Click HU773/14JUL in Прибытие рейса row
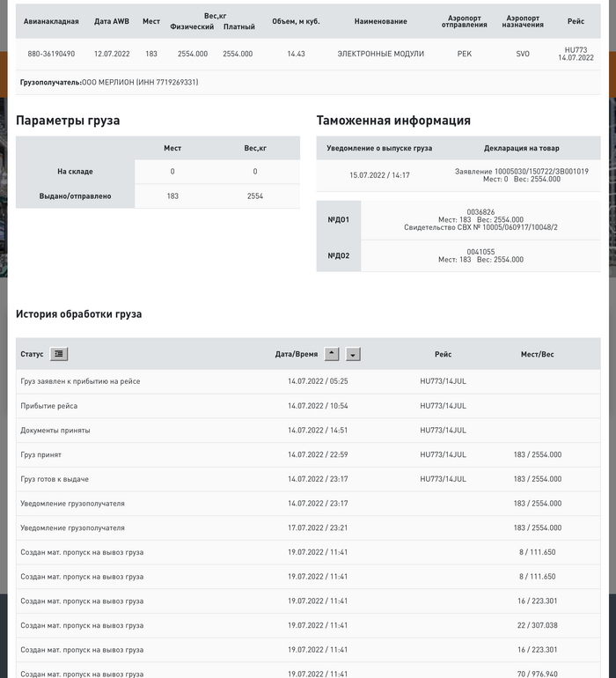Screen dimensions: 616x678 [444, 406]
